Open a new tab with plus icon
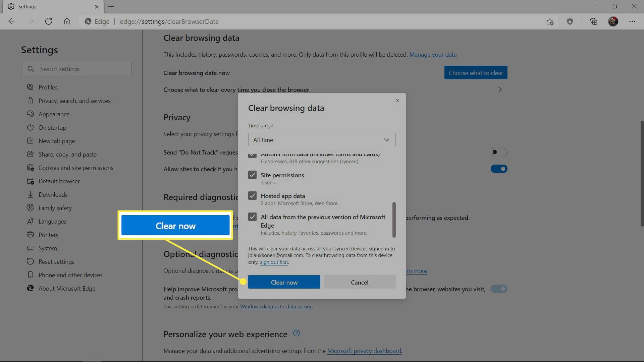 [111, 7]
